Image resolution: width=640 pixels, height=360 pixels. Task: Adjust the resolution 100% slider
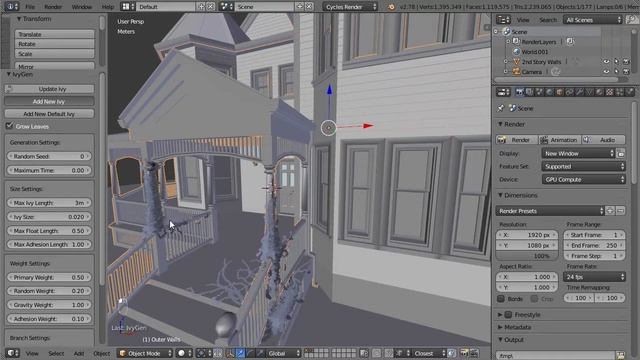point(527,256)
